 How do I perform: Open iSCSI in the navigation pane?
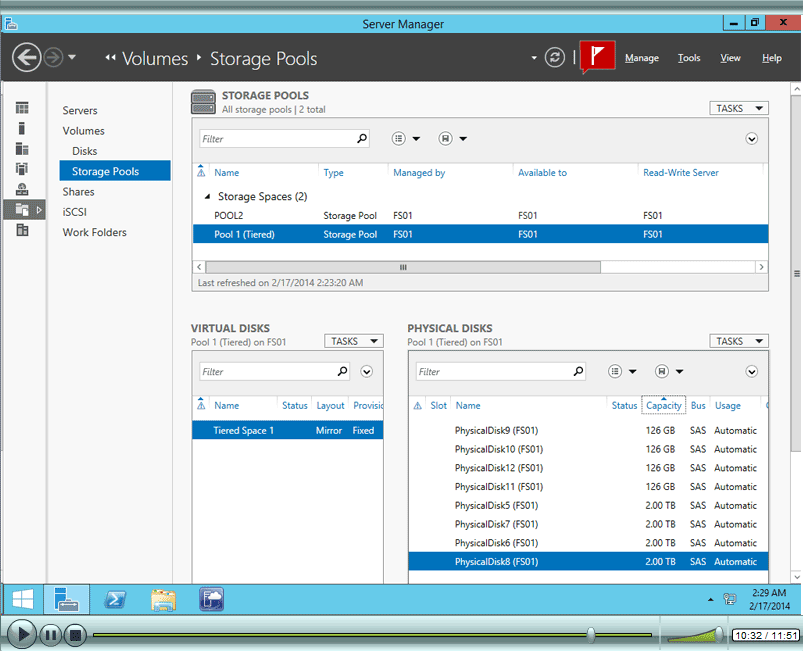[x=75, y=212]
